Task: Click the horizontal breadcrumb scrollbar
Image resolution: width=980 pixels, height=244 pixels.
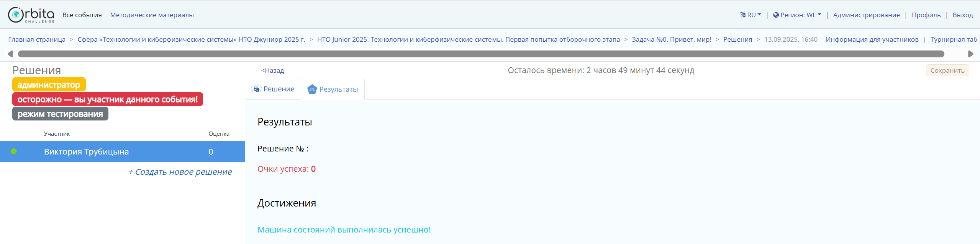Action: point(481,54)
